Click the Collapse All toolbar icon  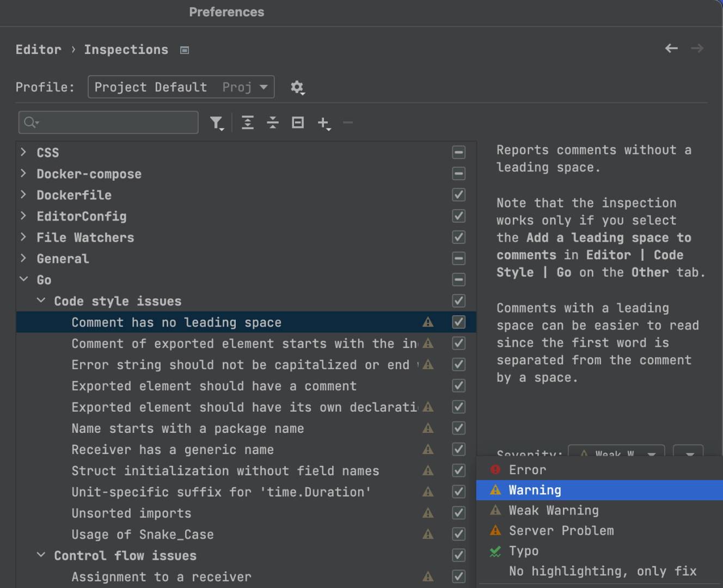tap(273, 123)
